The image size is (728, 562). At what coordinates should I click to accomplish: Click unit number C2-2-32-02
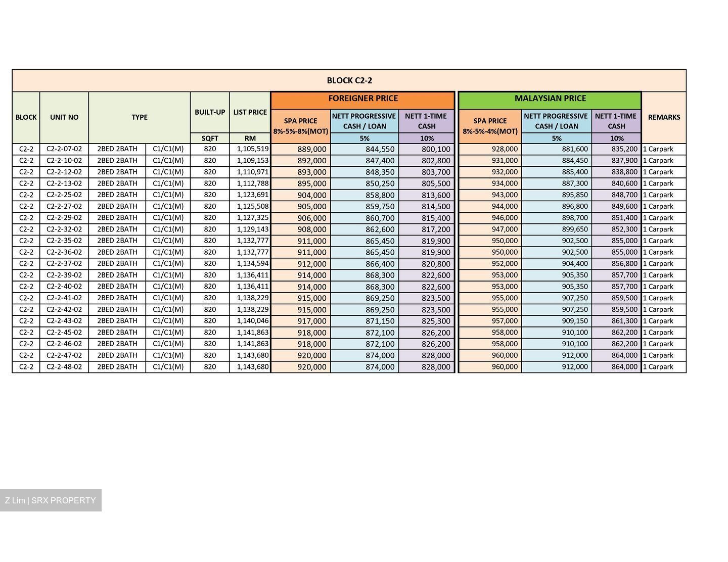(64, 229)
